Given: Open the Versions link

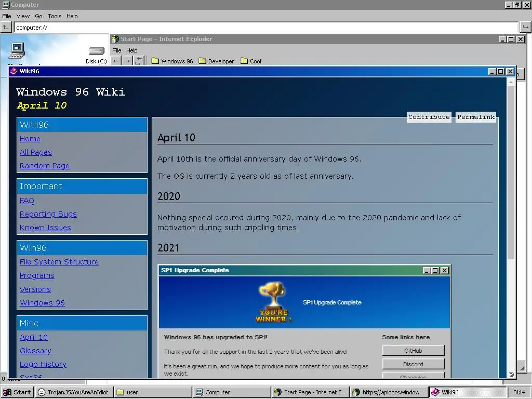Looking at the screenshot, I should point(35,289).
